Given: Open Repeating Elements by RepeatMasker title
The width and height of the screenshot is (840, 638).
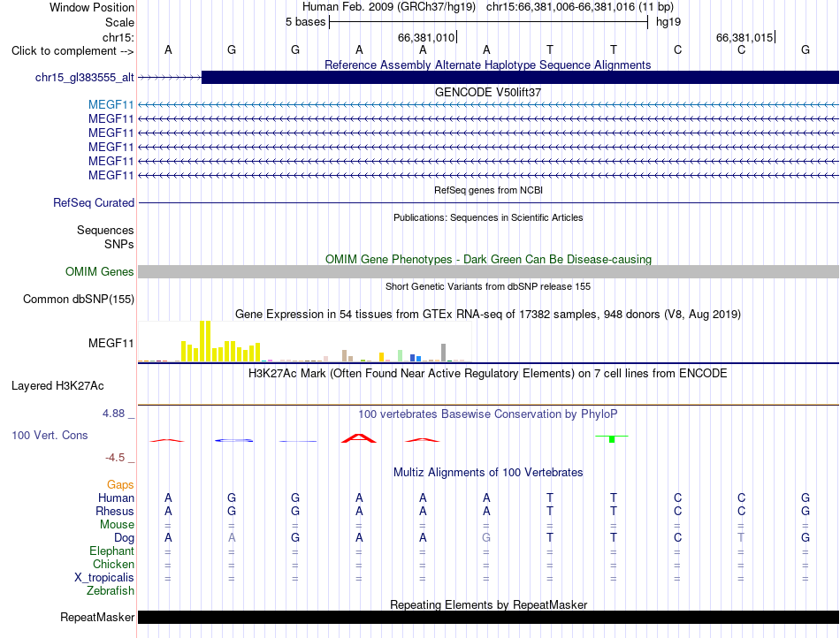Looking at the screenshot, I should 489,604.
